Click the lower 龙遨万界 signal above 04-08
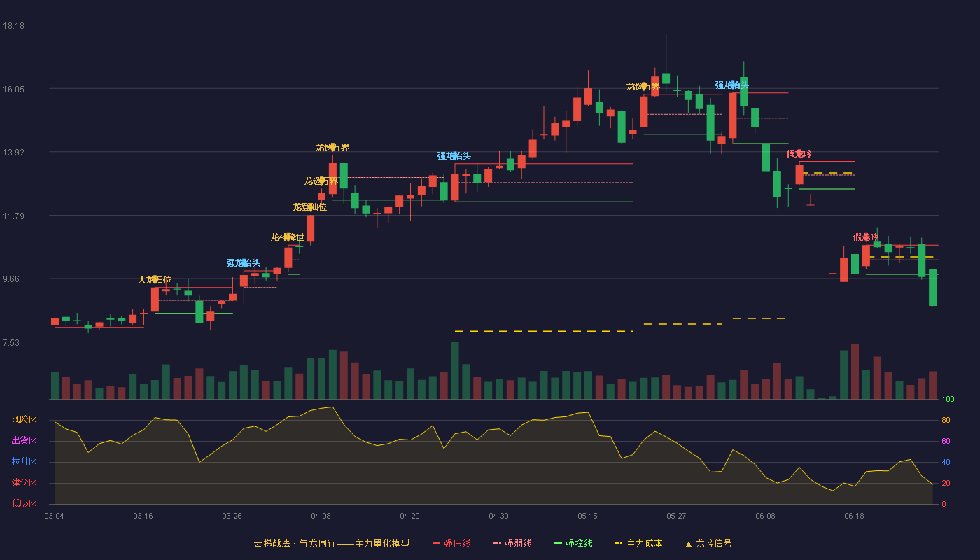This screenshot has height=560, width=980. coord(321,181)
